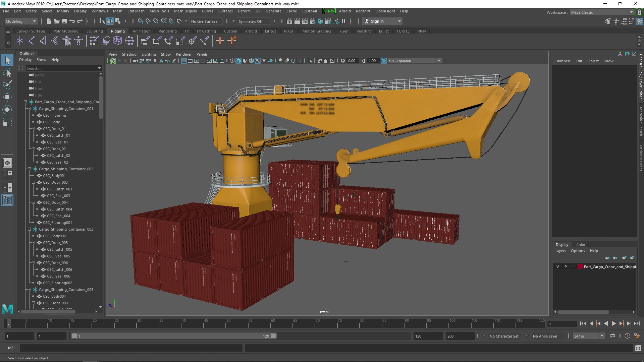Image resolution: width=644 pixels, height=362 pixels.
Task: Open the Workspace Maya Classic dropdown
Action: [602, 12]
